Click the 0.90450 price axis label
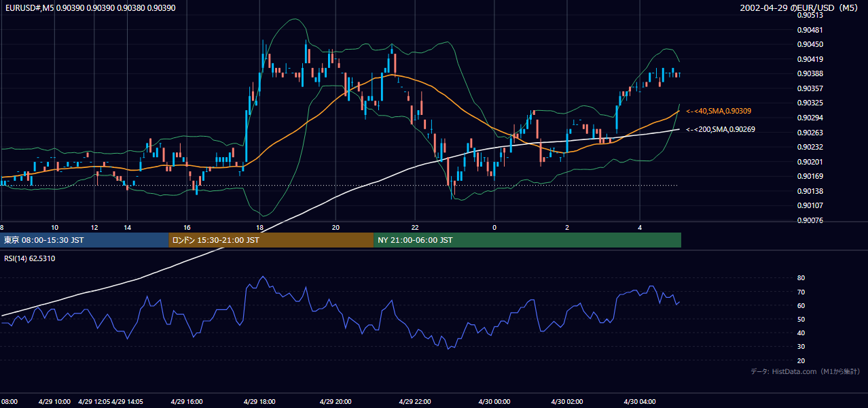 tap(810, 45)
